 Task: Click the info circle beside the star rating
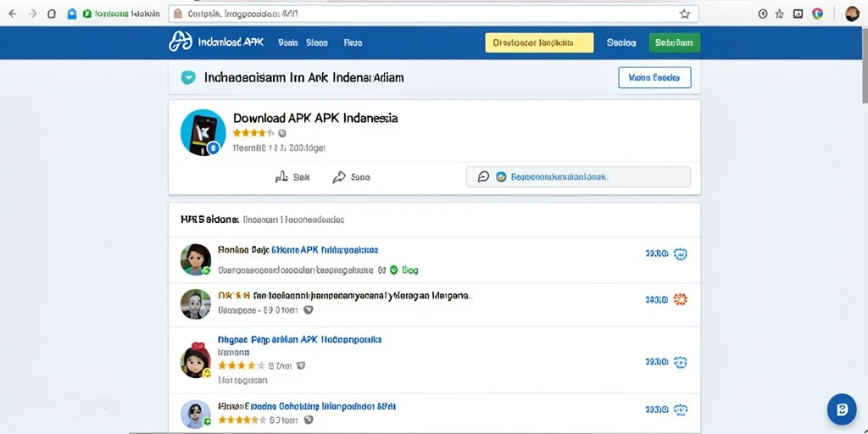(x=282, y=133)
